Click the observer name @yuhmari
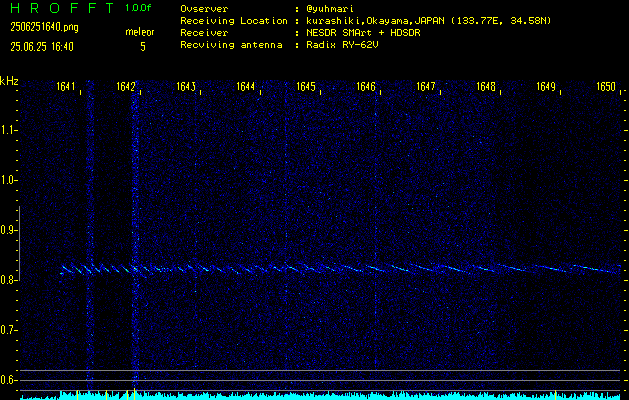 point(330,9)
